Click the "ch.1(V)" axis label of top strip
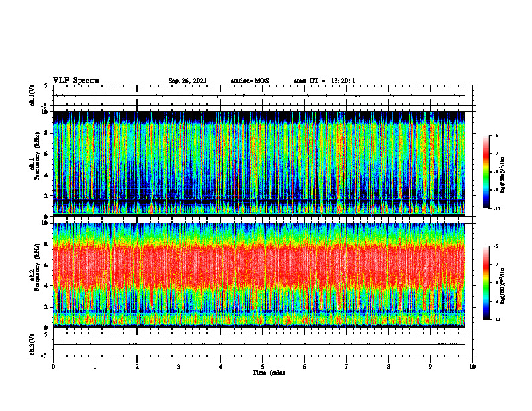 coord(32,95)
